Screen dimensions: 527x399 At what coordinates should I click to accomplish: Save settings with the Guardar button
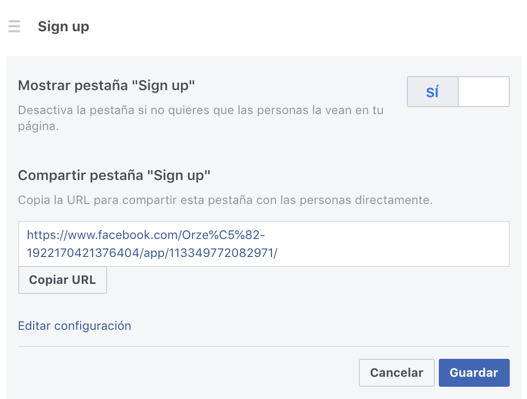(x=474, y=372)
